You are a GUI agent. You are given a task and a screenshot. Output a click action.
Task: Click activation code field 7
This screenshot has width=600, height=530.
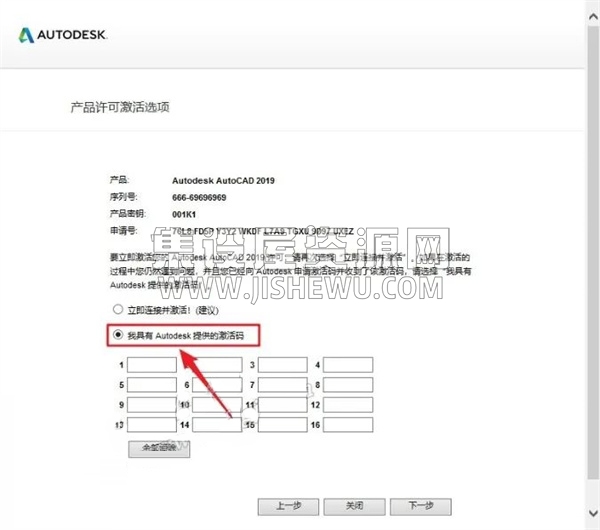[282, 385]
